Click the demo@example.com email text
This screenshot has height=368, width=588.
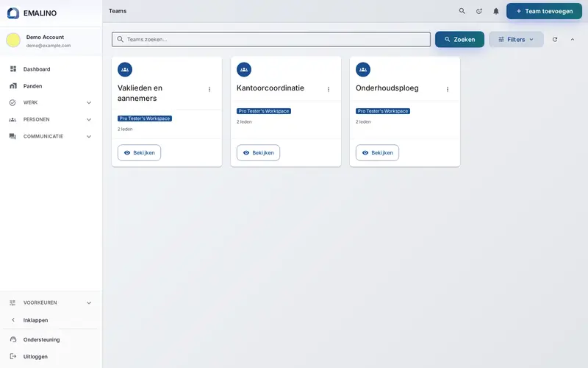click(x=49, y=46)
